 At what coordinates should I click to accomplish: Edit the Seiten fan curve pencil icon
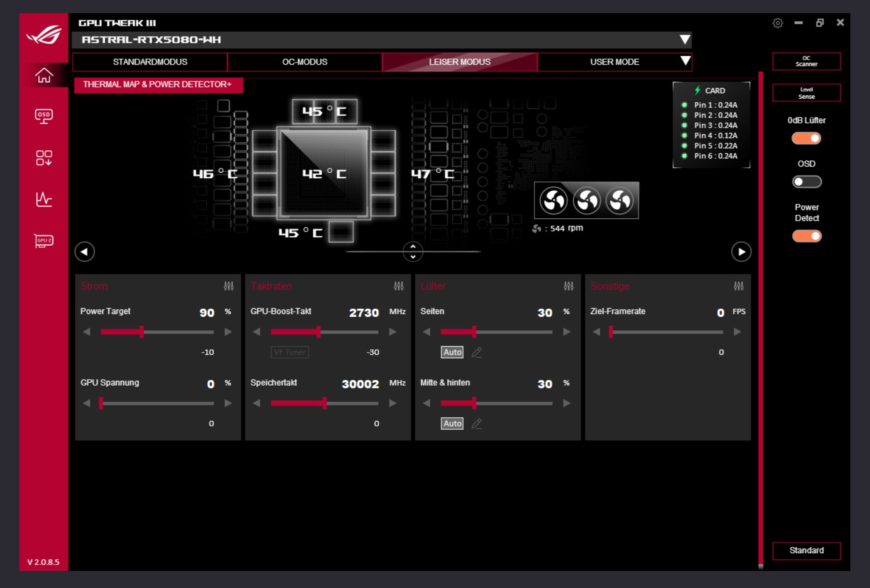click(477, 352)
